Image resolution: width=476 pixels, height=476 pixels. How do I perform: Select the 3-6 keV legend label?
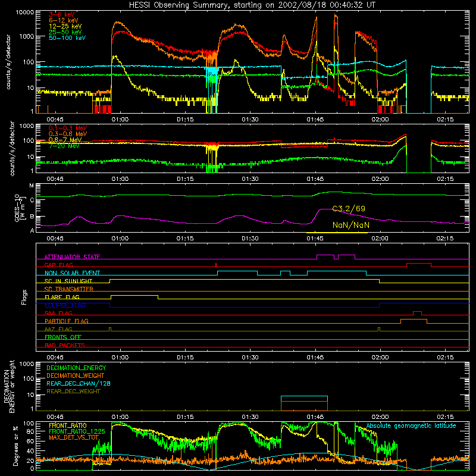point(62,14)
